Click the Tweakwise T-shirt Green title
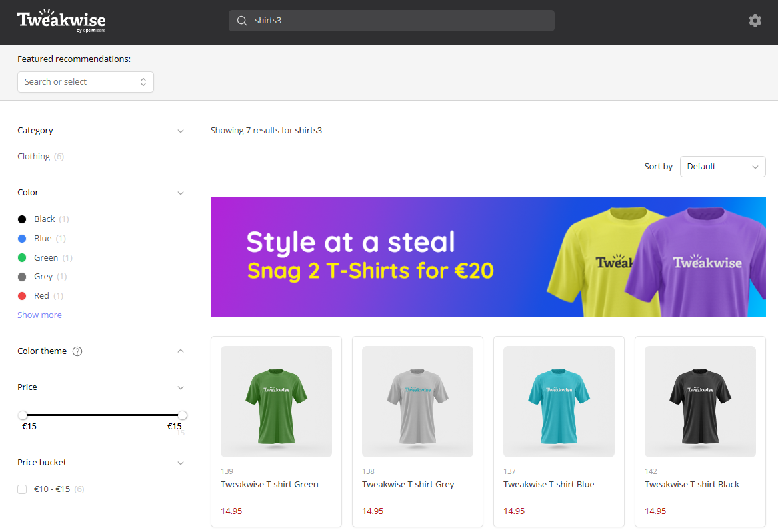 tap(269, 485)
